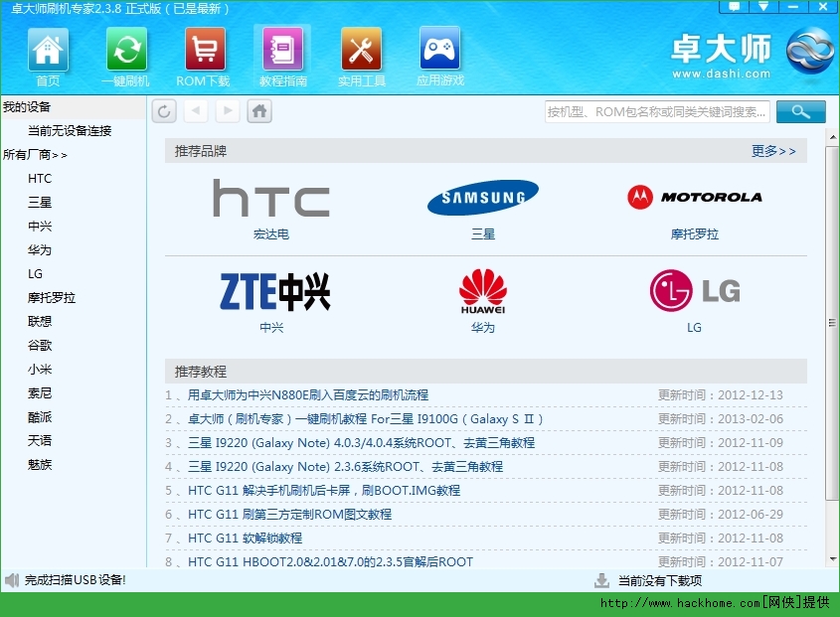Go back with the left arrow
The image size is (840, 617).
(x=196, y=111)
